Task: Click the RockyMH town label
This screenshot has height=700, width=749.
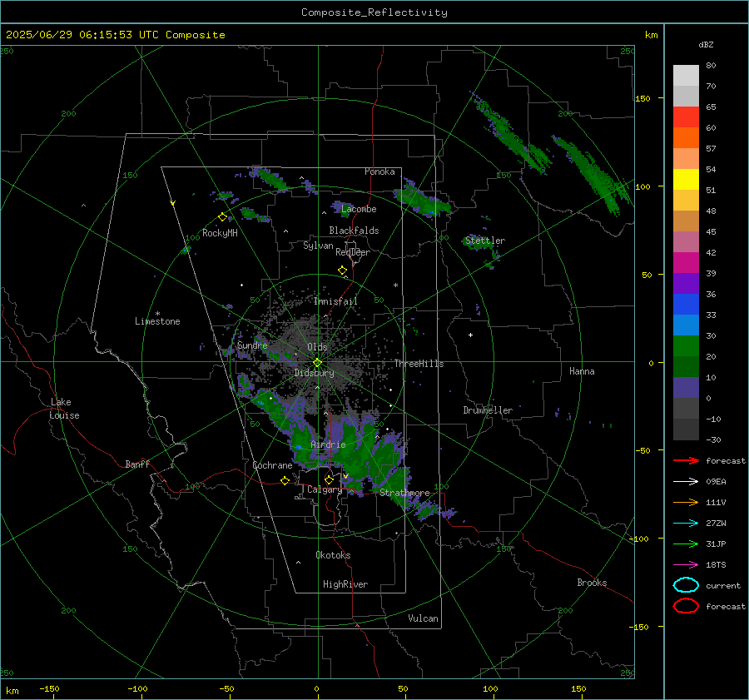Action: 220,233
